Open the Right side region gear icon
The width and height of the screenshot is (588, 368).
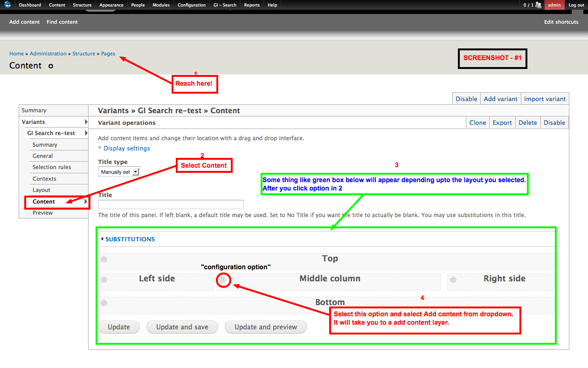coord(453,279)
